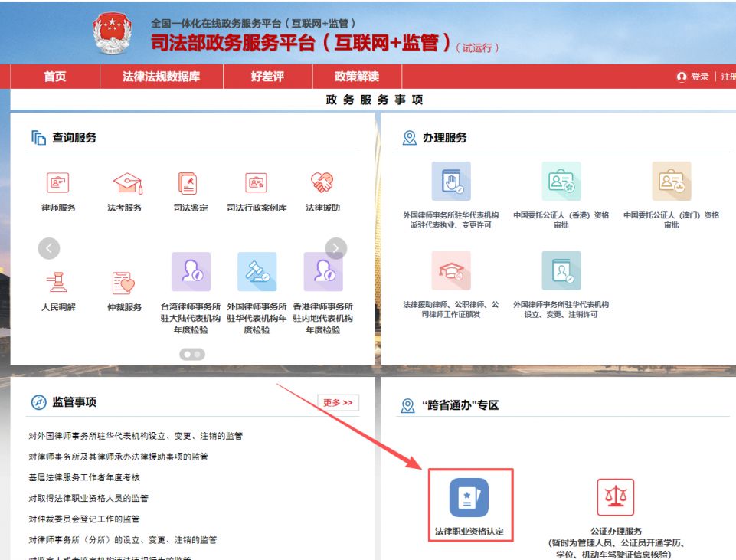Open the 人民调解 icon
This screenshot has width=736, height=560.
[x=57, y=282]
